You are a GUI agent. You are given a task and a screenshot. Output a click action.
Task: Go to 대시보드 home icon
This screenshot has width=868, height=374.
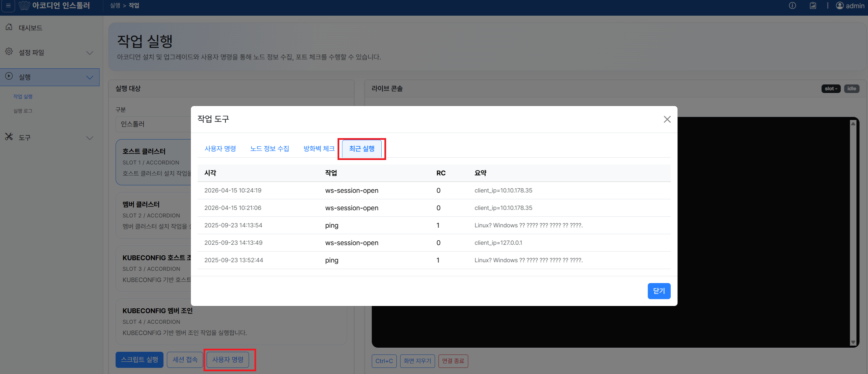click(9, 27)
